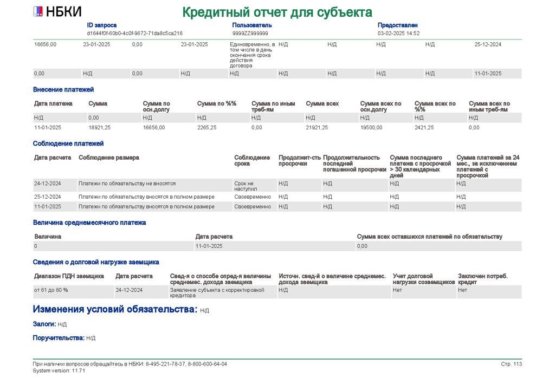The height and width of the screenshot is (392, 555).
Task: Select the request ID value d1644f0f
Action: point(134,33)
